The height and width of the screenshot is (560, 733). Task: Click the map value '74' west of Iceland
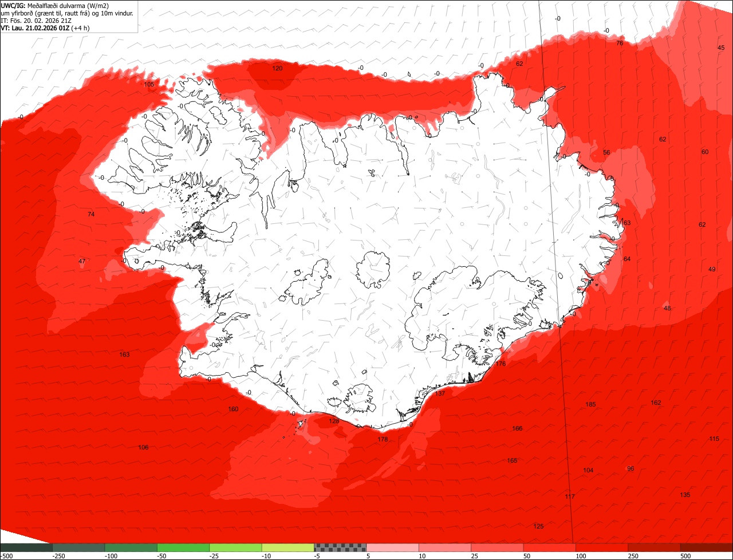(91, 214)
